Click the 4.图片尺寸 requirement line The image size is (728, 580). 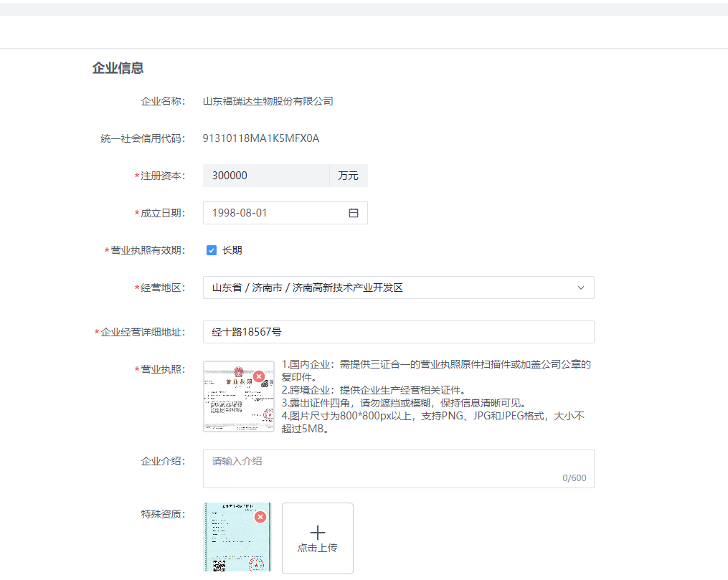tap(432, 422)
